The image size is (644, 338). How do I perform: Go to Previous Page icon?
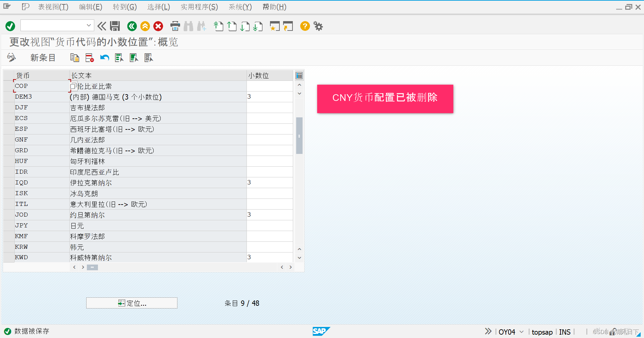(x=232, y=26)
